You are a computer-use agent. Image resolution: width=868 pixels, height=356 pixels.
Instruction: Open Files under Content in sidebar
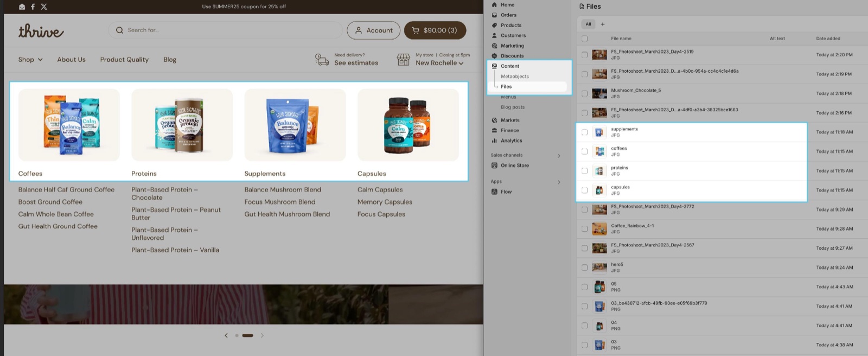(x=506, y=87)
